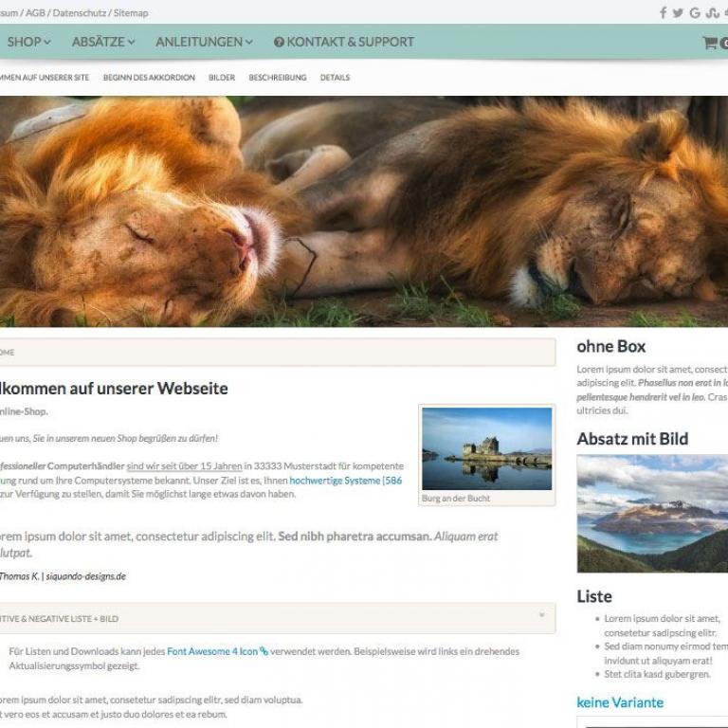The image size is (728, 728).
Task: Expand the SHOP dropdown menu
Action: tap(28, 42)
